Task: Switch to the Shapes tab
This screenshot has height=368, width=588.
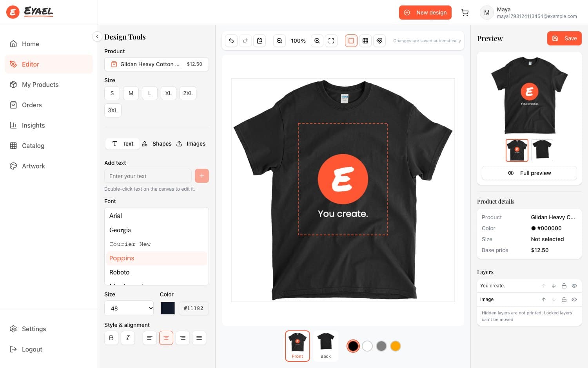Action: tap(157, 144)
